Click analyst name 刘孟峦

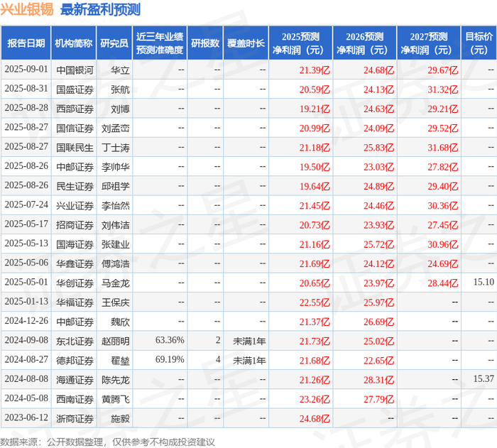point(115,128)
